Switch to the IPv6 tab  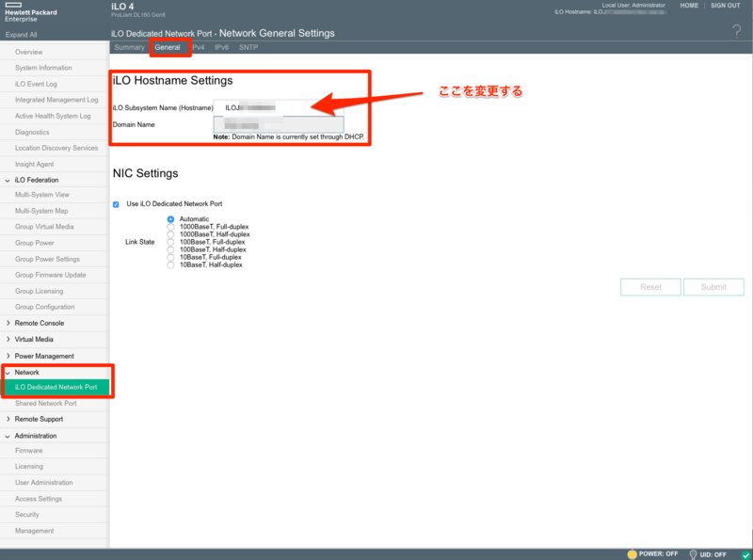[x=221, y=47]
